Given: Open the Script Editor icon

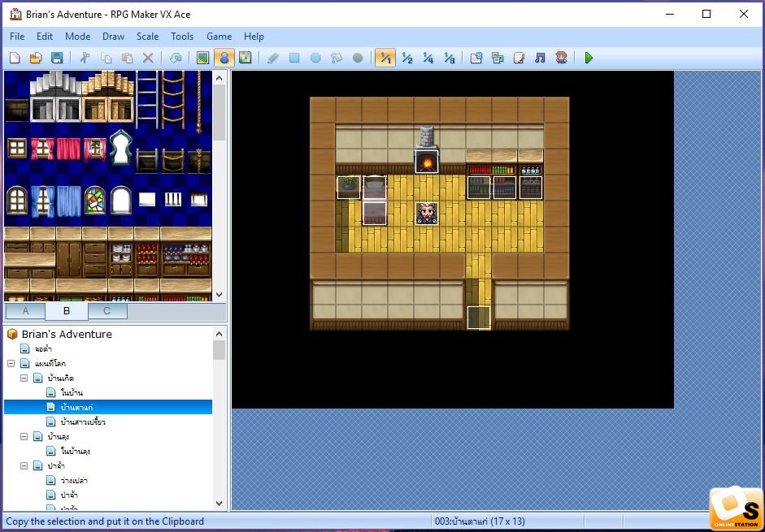Looking at the screenshot, I should (x=519, y=58).
